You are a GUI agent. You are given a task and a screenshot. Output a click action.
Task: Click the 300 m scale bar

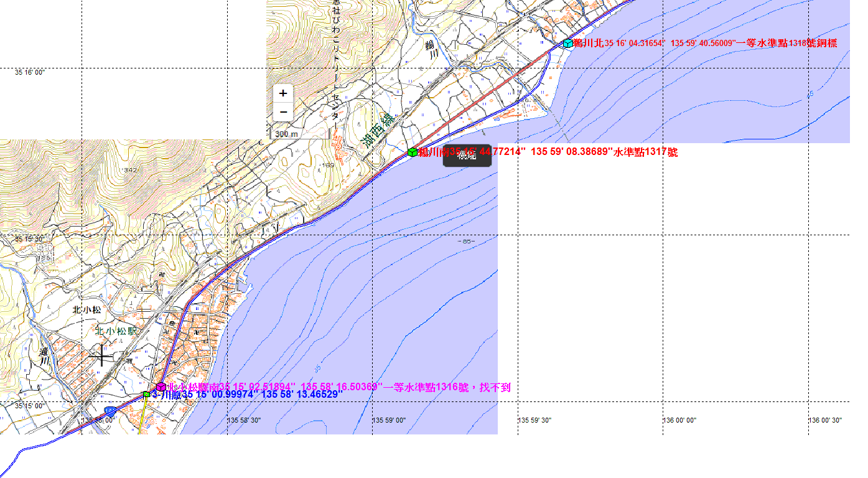286,134
